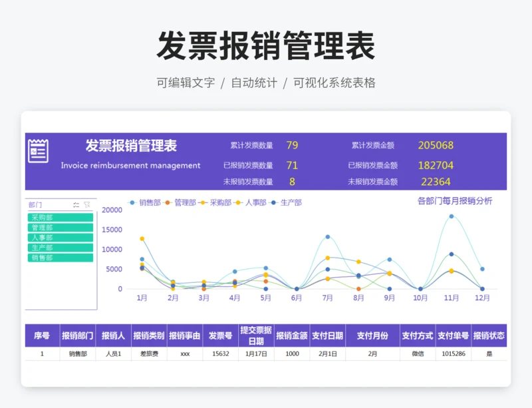
Task: Click the 序号 column header
Action: pos(42,335)
